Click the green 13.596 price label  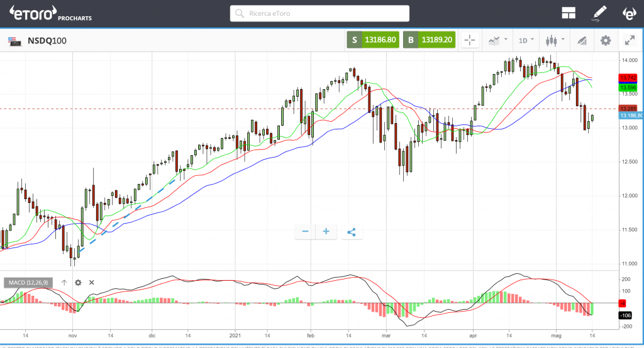(628, 87)
